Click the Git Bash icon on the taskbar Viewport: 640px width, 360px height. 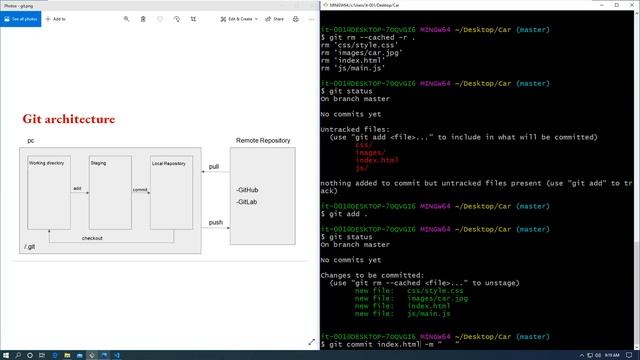coord(92,355)
